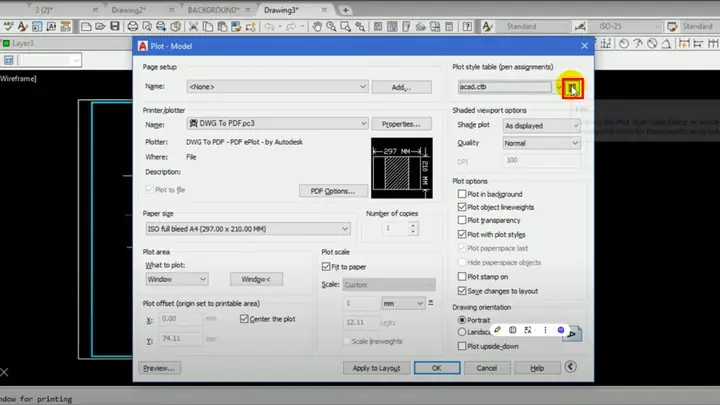Select the Landscape orientation radio button
The height and width of the screenshot is (405, 720).
462,332
